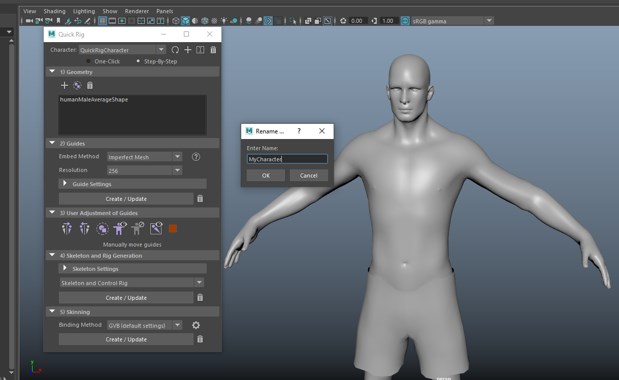The width and height of the screenshot is (619, 380).
Task: Toggle Isolate Select in the toolbar
Action: click(293, 21)
